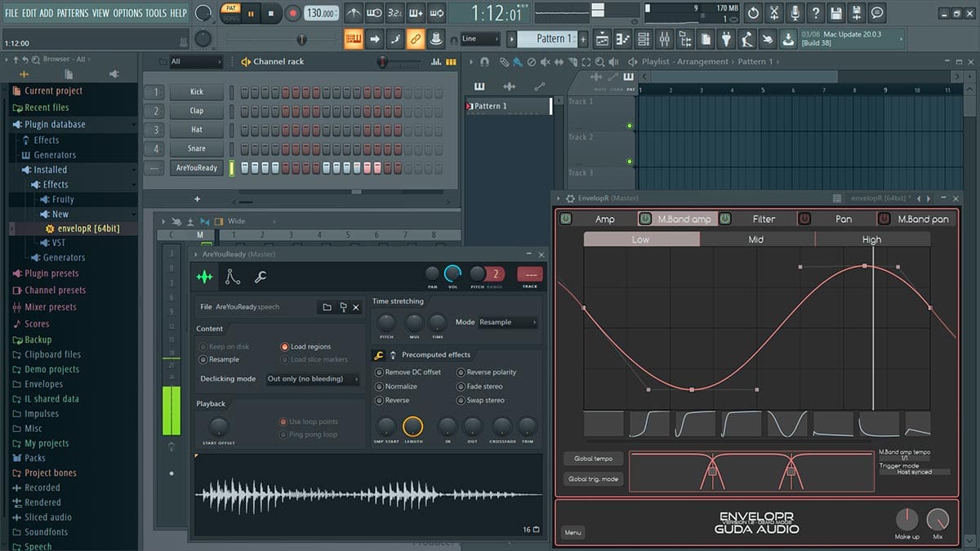Open help question mark icon
The image size is (980, 551).
click(814, 13)
